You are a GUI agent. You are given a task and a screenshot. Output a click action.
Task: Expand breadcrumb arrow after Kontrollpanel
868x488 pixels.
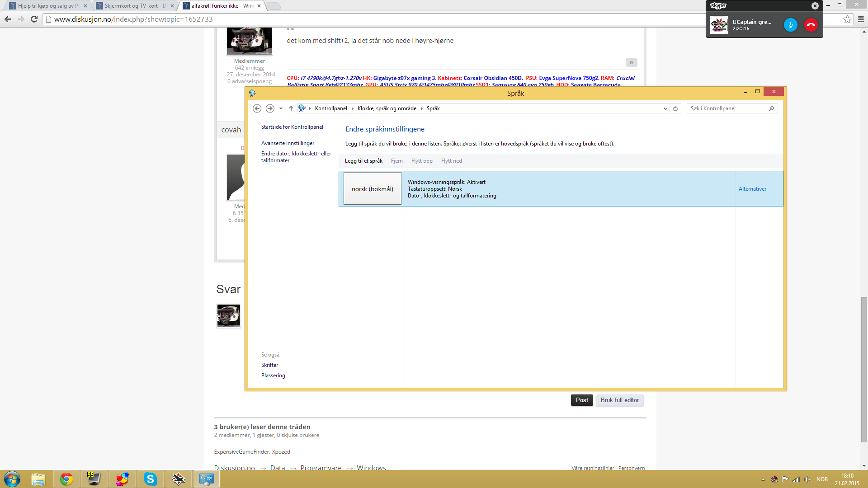coord(353,108)
